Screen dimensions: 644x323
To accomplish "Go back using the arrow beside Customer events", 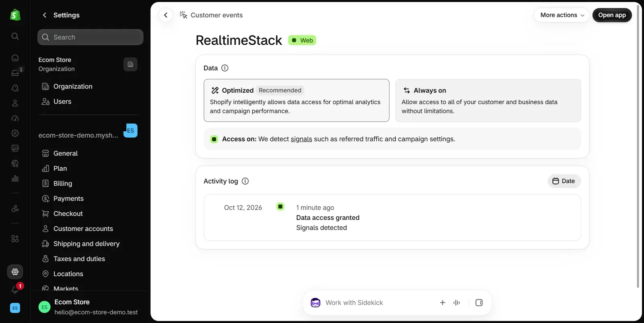I will [166, 15].
